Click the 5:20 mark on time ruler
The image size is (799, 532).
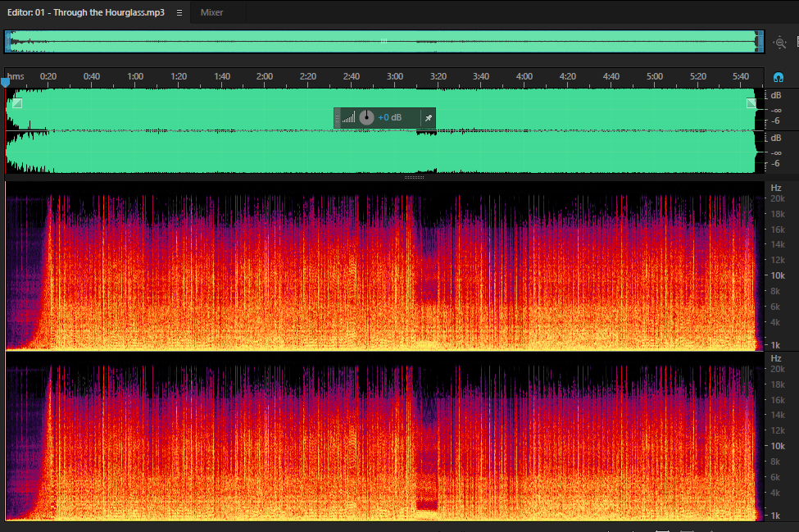(x=697, y=76)
